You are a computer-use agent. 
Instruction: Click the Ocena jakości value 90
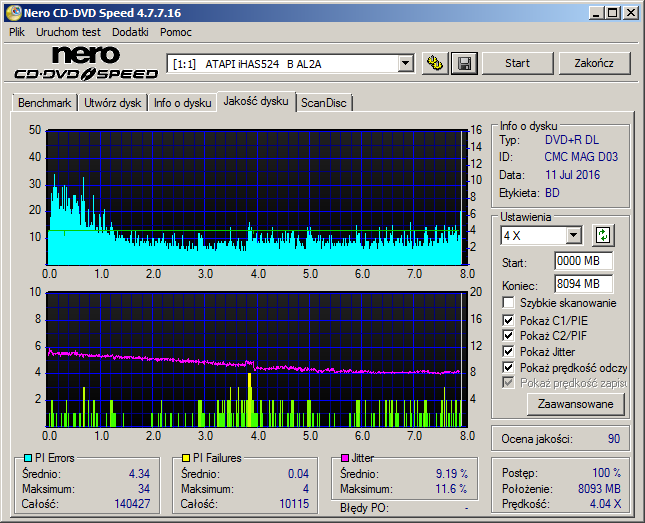coord(614,439)
